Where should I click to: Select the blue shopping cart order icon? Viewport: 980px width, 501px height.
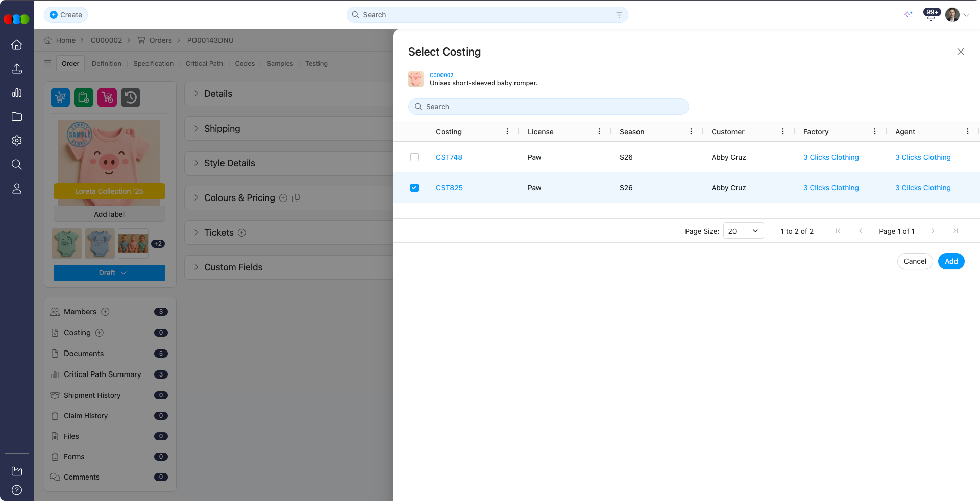[x=60, y=97]
